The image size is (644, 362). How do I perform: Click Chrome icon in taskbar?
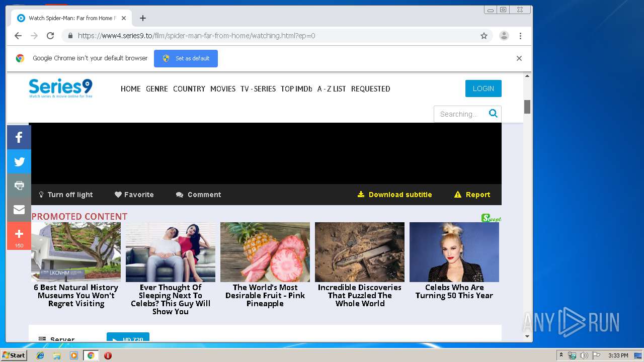click(x=91, y=355)
